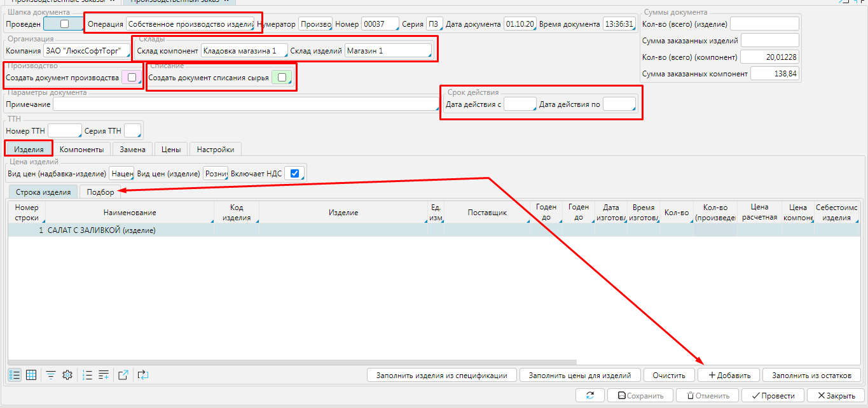868x408 pixels.
Task: Click the Провести button
Action: coord(773,395)
